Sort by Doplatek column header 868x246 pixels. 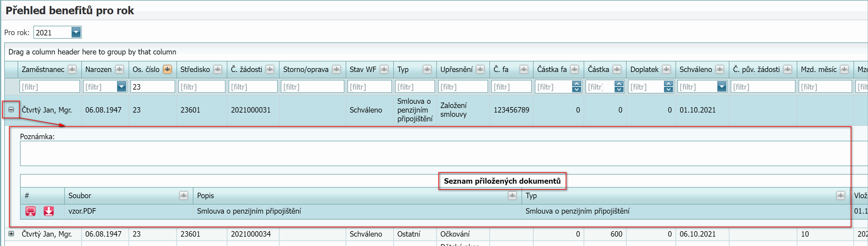coord(644,69)
